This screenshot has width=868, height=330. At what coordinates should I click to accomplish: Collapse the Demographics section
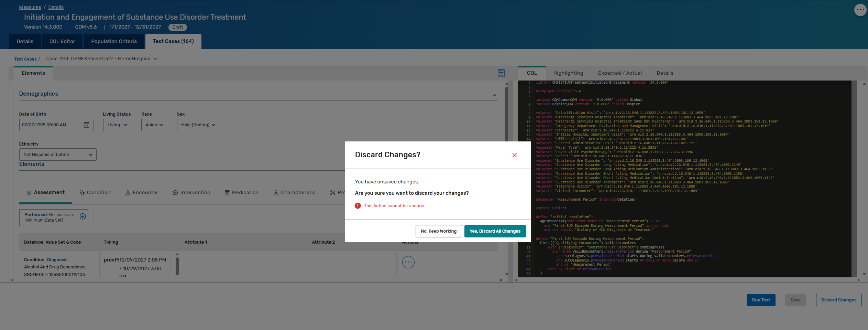point(494,95)
